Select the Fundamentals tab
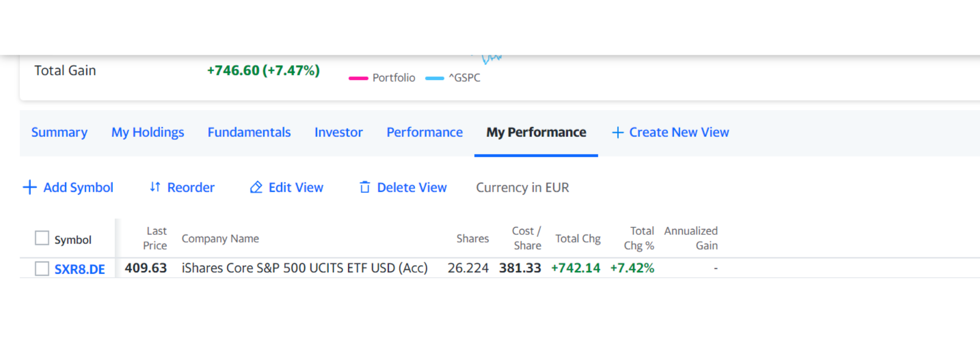Image resolution: width=980 pixels, height=344 pixels. (x=249, y=132)
